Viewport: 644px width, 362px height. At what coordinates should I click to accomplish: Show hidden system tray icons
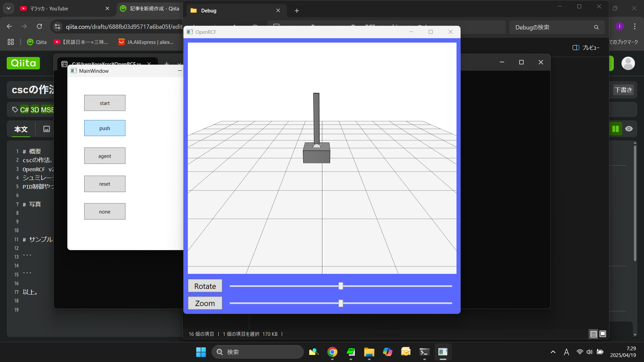click(x=553, y=352)
